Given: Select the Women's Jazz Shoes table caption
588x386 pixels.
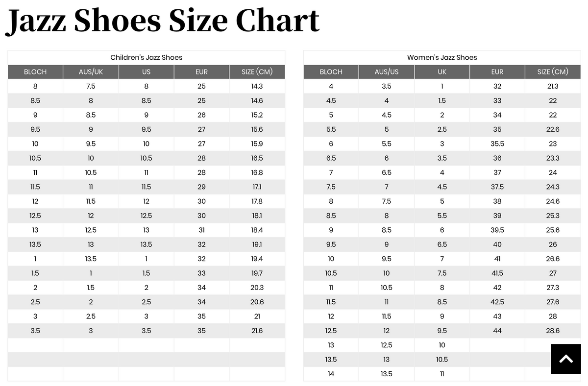Looking at the screenshot, I should (442, 57).
